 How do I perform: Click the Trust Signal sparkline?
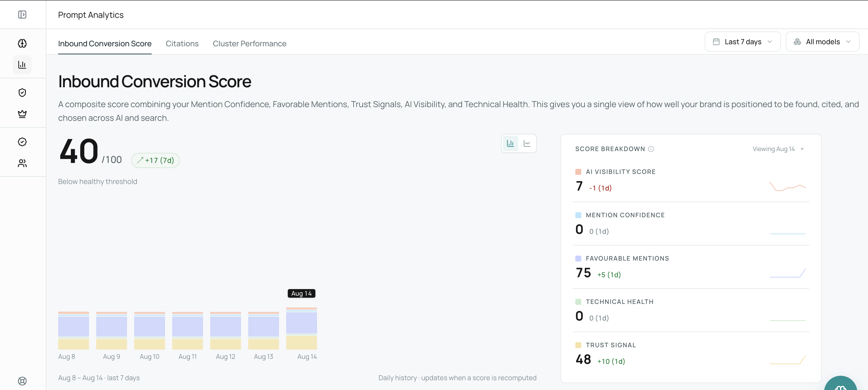[788, 360]
